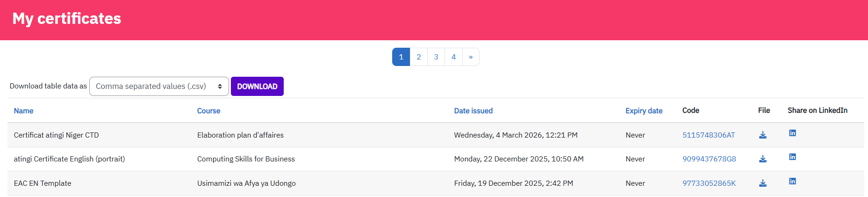868x197 pixels.
Task: Open certificate code 97733052865K
Action: (x=709, y=183)
